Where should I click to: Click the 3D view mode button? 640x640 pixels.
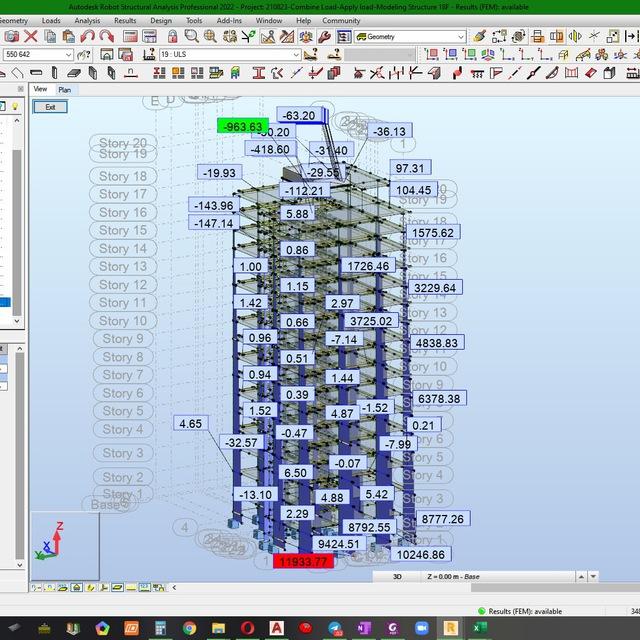397,577
